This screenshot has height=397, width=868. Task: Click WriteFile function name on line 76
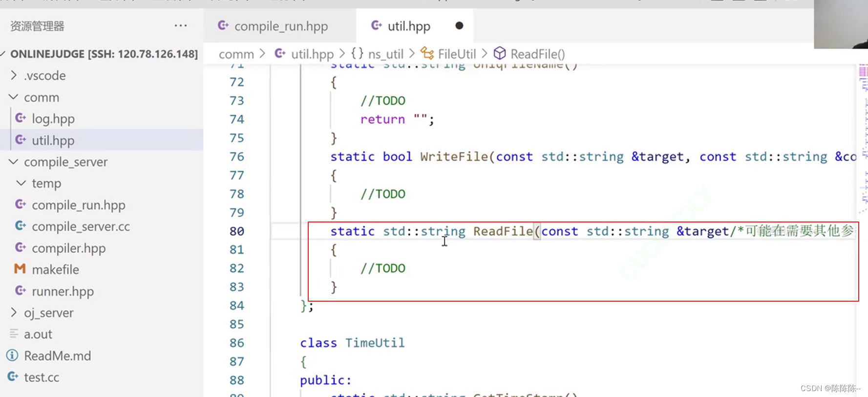click(x=454, y=156)
